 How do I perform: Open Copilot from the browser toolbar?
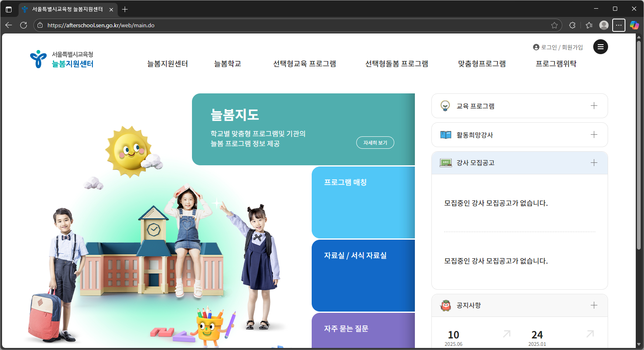pyautogui.click(x=635, y=25)
